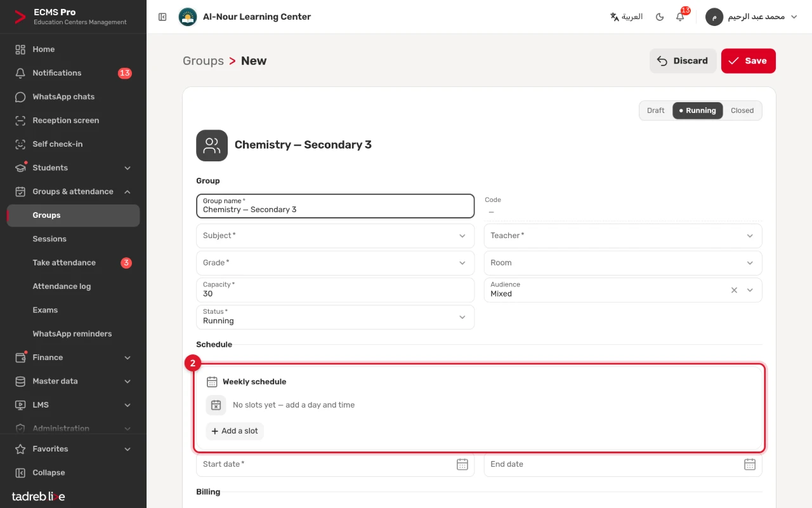Click into the Capacity field
Viewport: 812px width, 508px height.
pos(335,290)
